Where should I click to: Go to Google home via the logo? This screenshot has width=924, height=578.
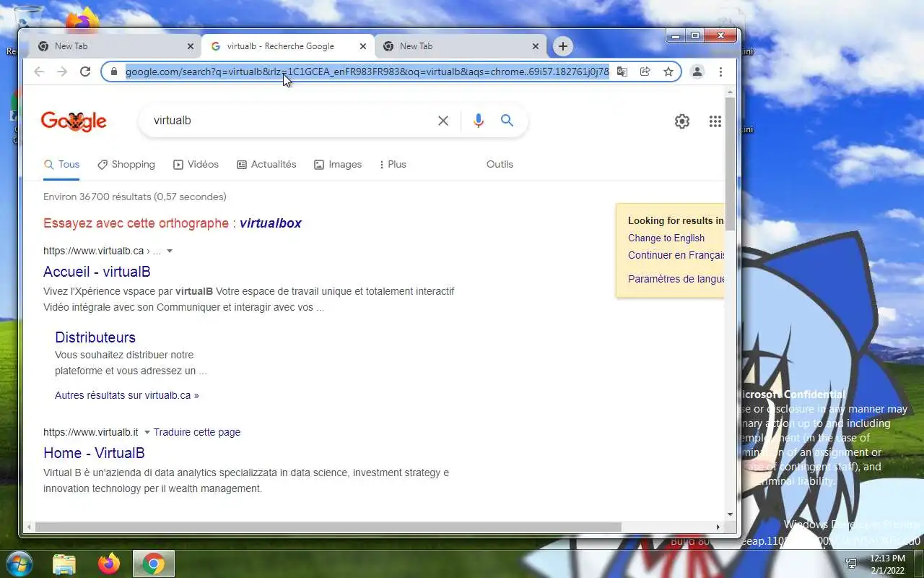[x=74, y=121]
